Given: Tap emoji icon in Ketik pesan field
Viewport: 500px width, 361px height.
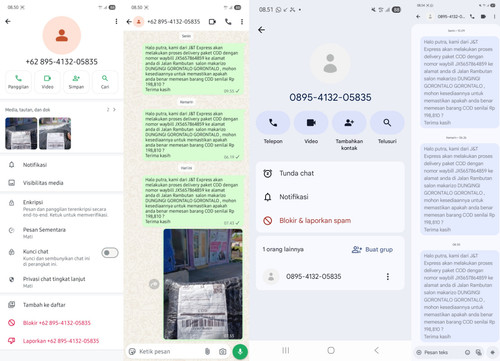Looking at the screenshot, I should point(132,351).
